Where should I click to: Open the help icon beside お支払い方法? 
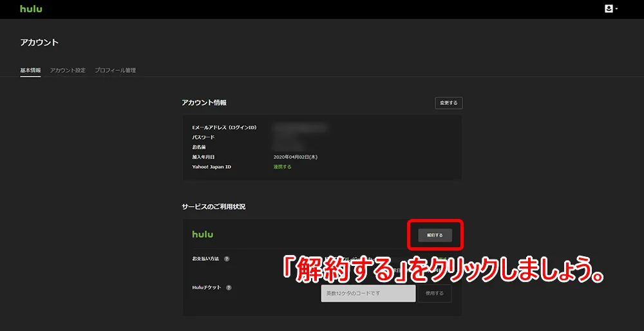[x=227, y=259]
